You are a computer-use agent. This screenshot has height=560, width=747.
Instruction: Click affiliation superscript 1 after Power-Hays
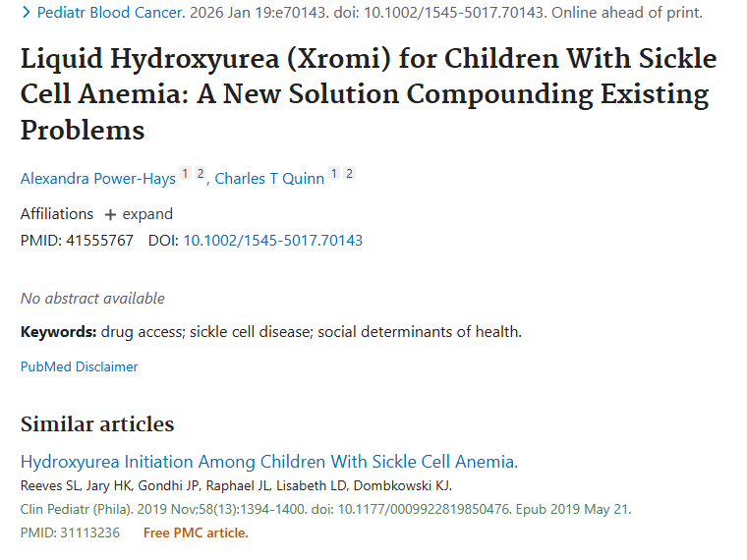[186, 175]
